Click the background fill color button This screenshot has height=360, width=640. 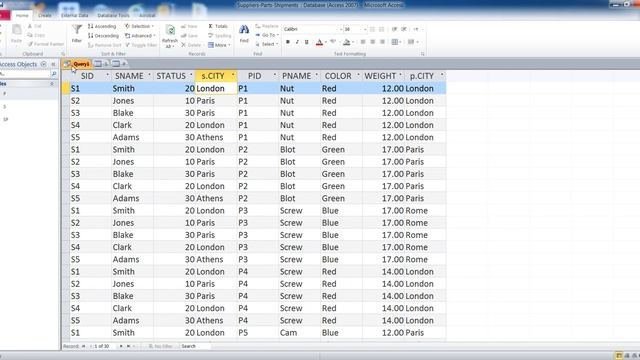pos(347,42)
